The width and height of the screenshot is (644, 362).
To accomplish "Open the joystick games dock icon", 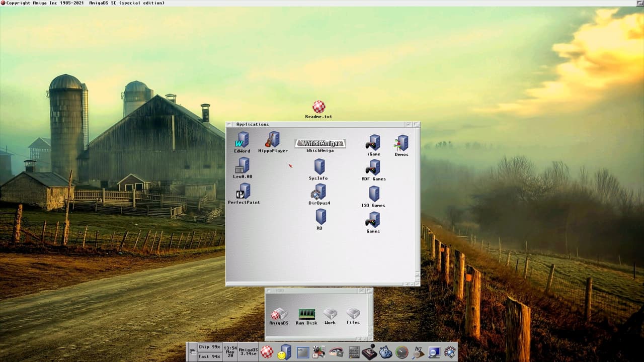I will (x=370, y=352).
